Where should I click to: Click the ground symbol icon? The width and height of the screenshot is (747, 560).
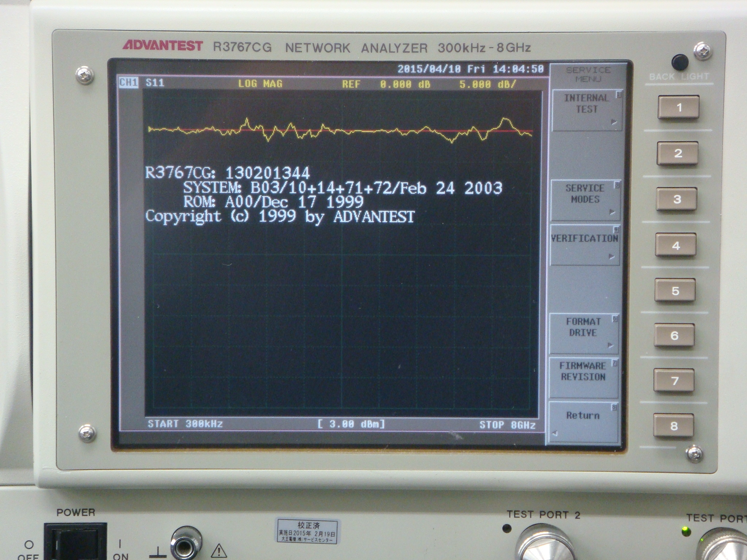(158, 553)
